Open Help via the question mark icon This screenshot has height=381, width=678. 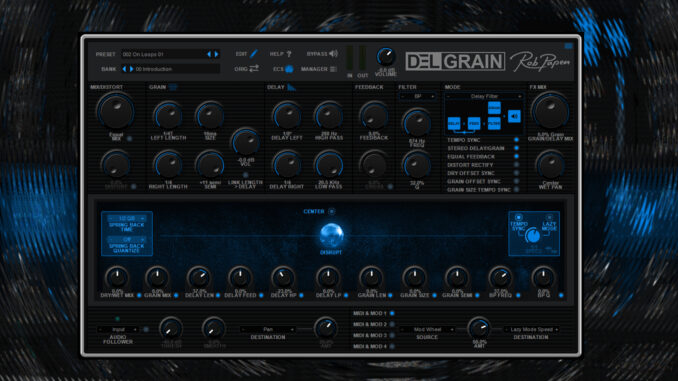[289, 54]
